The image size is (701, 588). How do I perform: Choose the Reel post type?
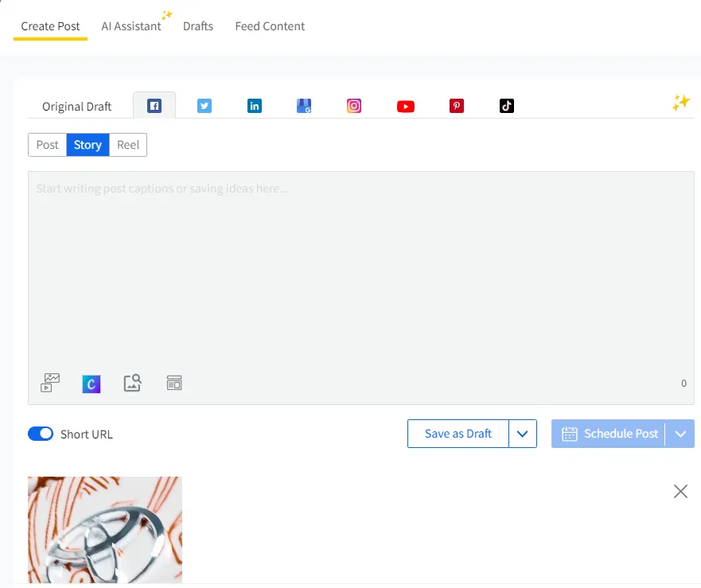tap(128, 145)
